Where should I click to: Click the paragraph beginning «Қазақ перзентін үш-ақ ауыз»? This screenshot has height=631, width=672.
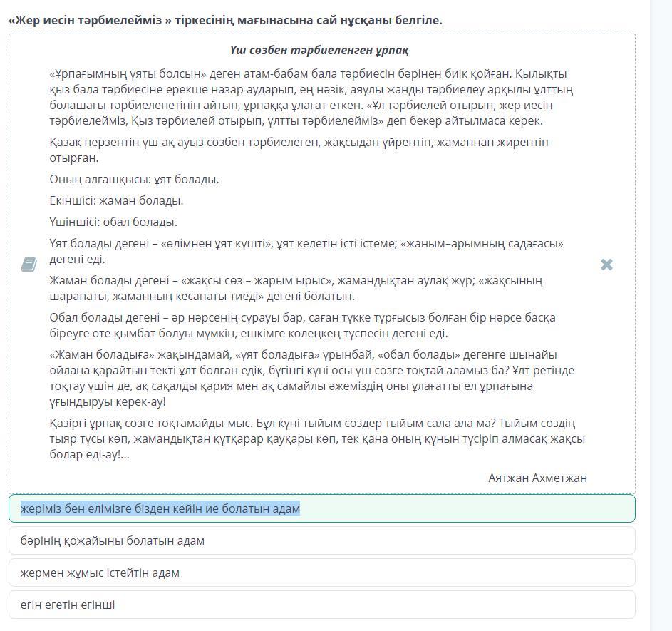299,150
